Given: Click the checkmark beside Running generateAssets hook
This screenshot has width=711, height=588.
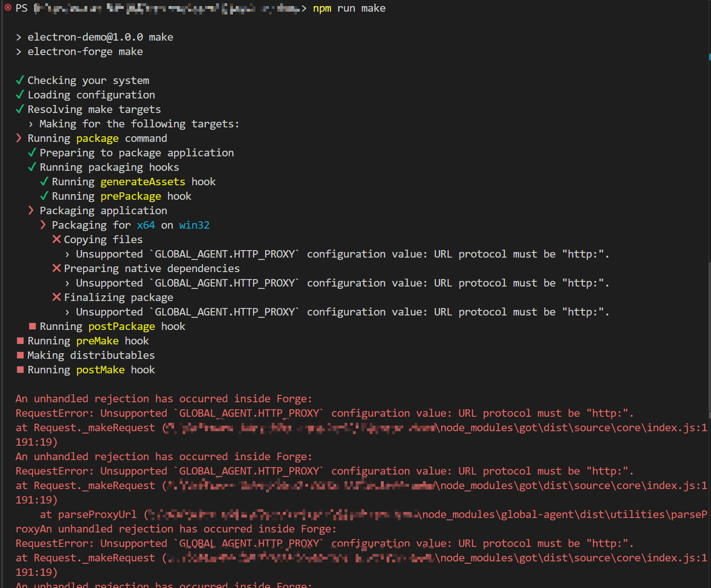Looking at the screenshot, I should (44, 182).
